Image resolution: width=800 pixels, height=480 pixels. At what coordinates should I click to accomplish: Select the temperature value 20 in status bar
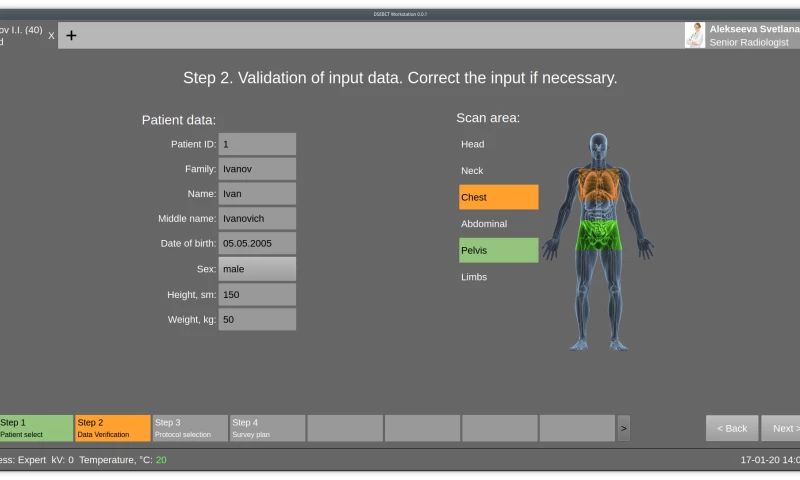(161, 460)
